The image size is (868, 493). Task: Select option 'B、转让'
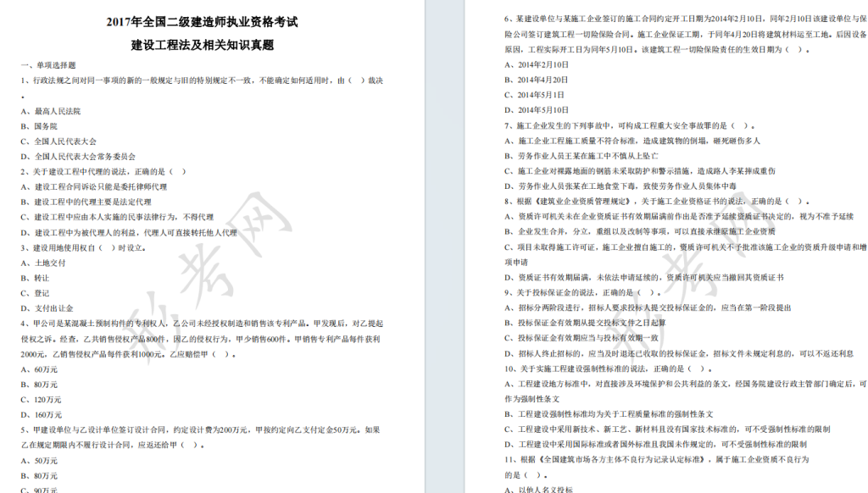pos(35,278)
